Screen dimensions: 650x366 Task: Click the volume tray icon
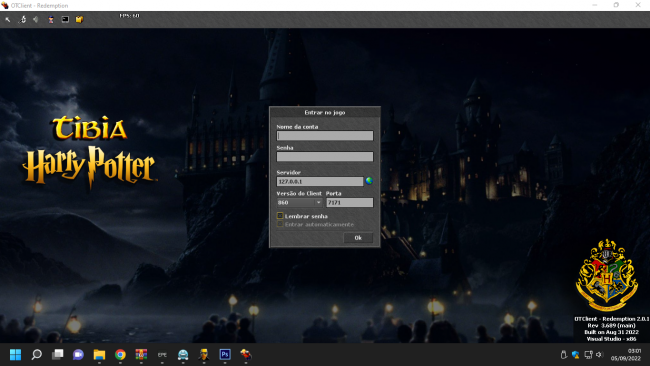point(599,354)
